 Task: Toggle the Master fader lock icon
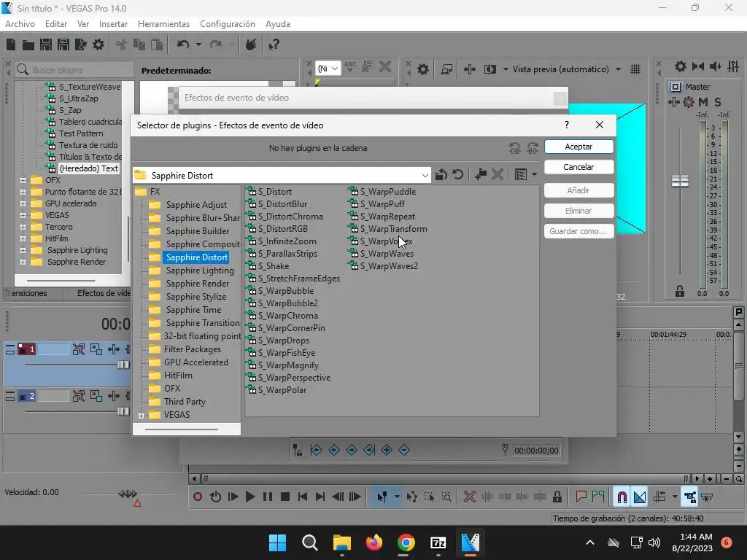[680, 292]
